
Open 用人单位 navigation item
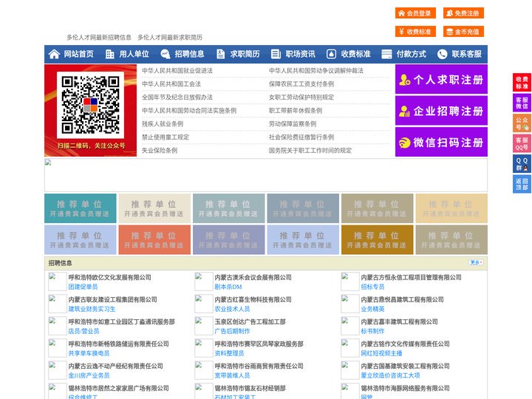(134, 54)
